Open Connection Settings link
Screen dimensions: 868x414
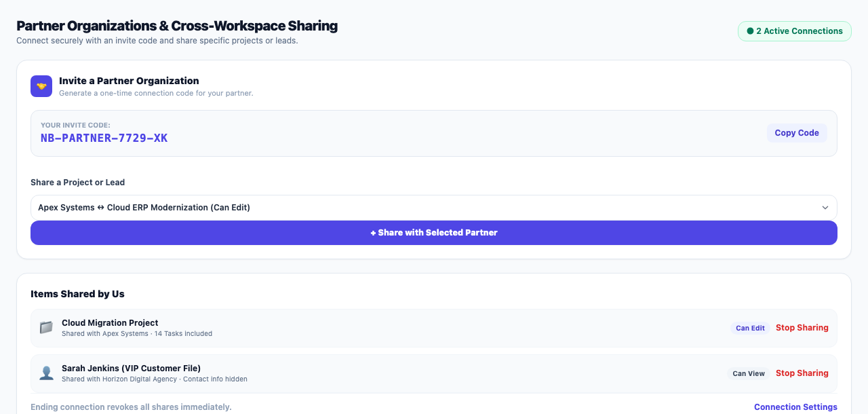pos(795,407)
